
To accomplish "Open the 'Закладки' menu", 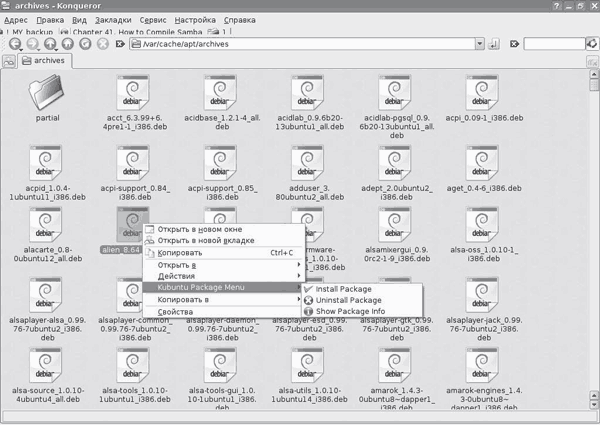I will point(110,19).
